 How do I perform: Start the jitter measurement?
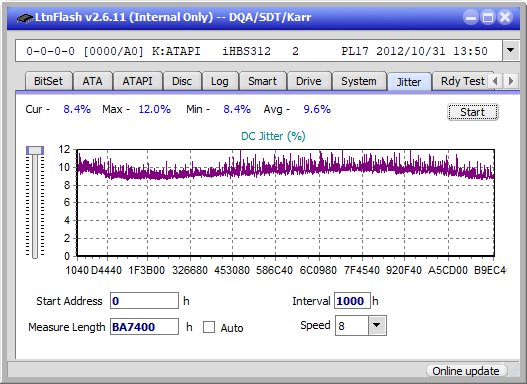(473, 112)
